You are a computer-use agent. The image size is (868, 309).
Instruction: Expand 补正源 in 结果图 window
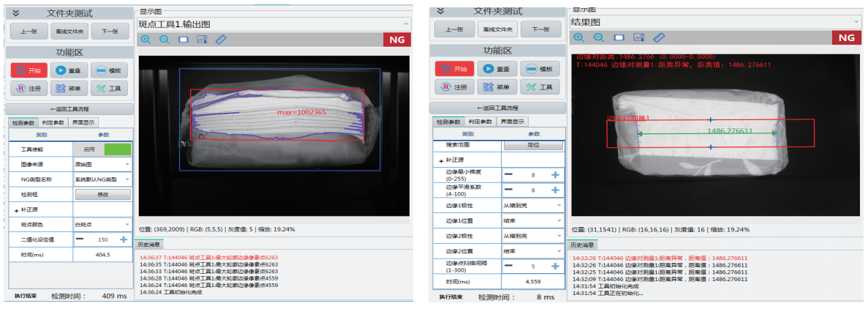[x=441, y=160]
